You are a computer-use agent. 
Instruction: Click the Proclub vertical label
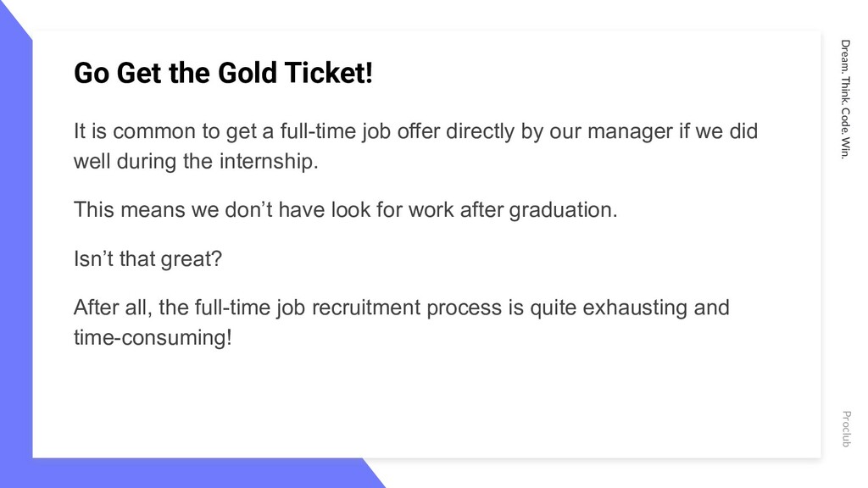[846, 429]
